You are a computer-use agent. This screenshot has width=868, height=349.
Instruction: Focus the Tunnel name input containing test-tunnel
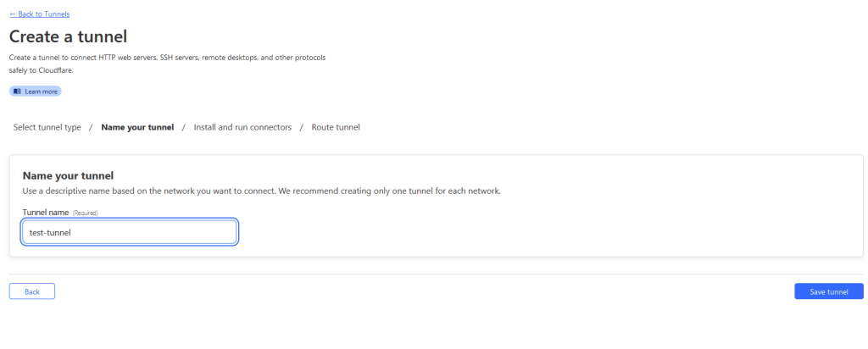pos(130,232)
